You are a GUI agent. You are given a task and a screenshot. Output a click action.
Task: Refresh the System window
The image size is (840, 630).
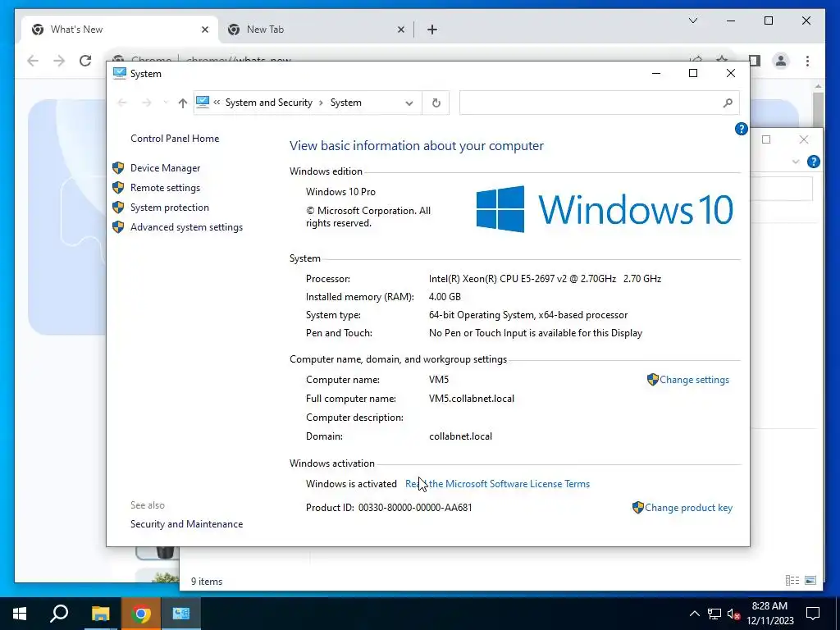coord(436,103)
